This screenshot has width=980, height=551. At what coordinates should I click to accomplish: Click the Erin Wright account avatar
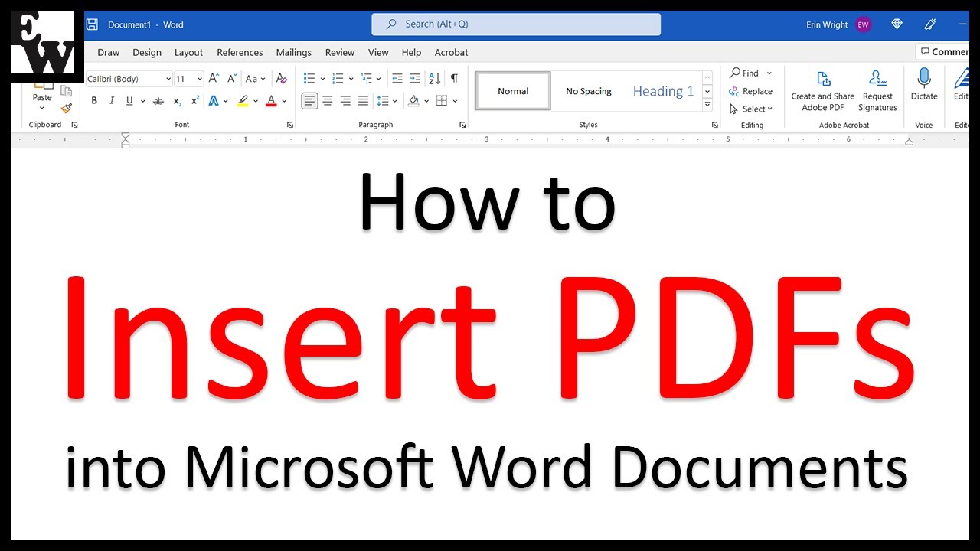[864, 24]
